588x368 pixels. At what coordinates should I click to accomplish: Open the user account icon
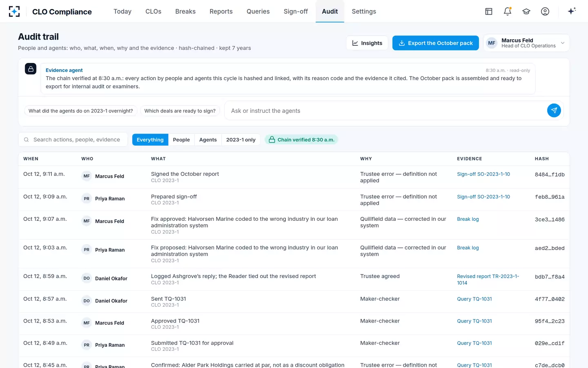coord(545,11)
